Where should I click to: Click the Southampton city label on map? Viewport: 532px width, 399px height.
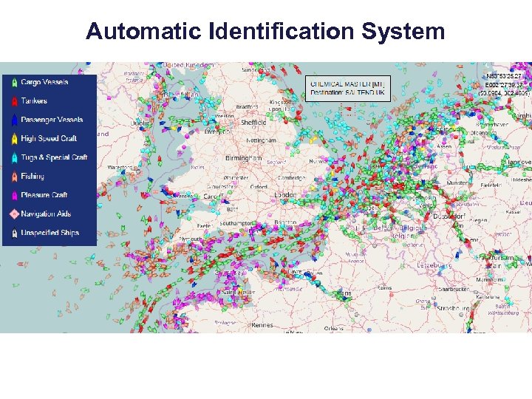pos(236,224)
